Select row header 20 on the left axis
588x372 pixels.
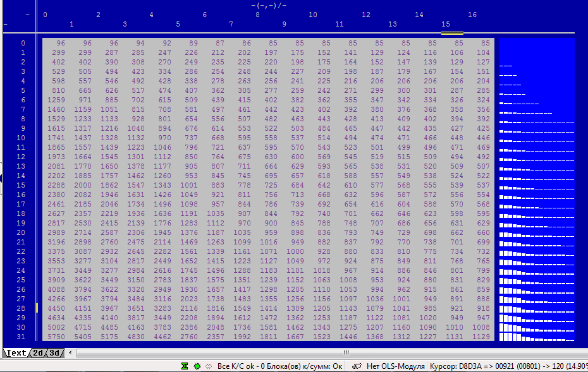point(23,232)
